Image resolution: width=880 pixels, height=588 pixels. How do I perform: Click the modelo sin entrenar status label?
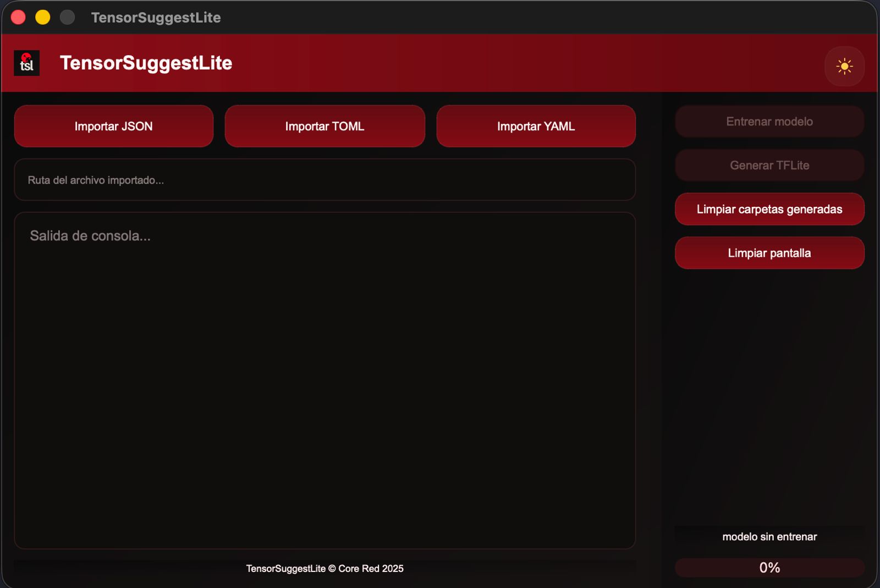[x=769, y=536]
